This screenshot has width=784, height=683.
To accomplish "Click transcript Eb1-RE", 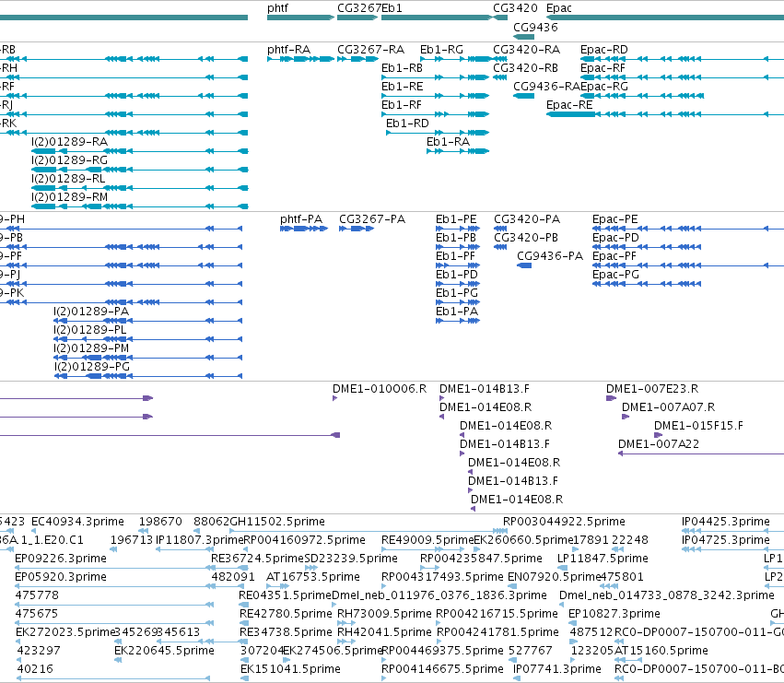I will coord(402,87).
